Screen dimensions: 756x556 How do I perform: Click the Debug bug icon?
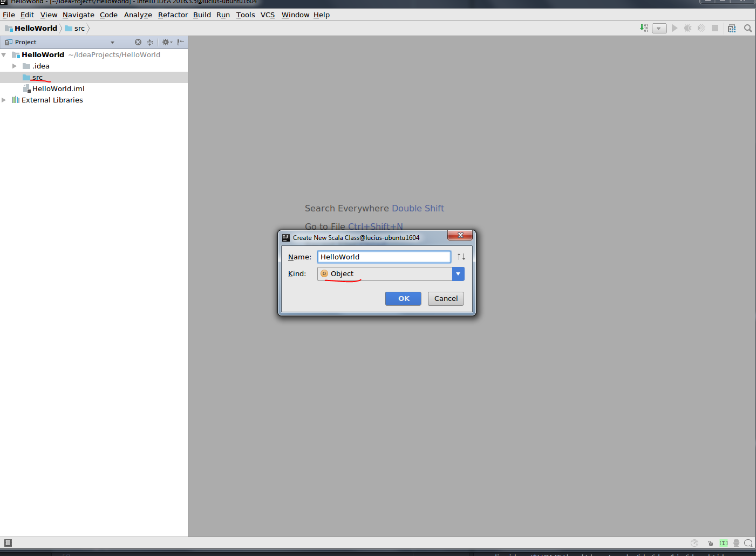tap(688, 28)
